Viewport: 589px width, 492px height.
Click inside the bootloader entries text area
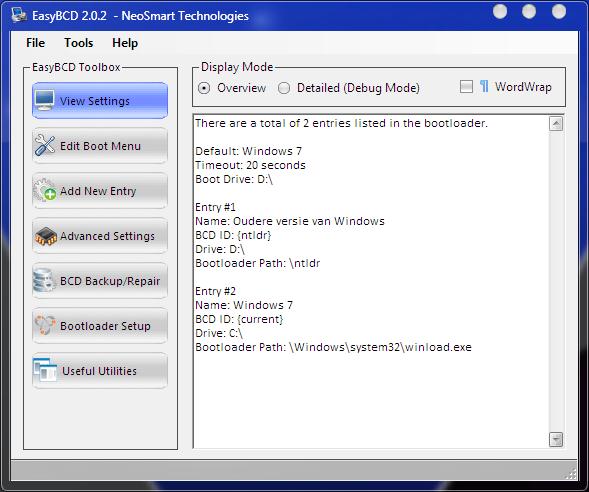click(371, 281)
